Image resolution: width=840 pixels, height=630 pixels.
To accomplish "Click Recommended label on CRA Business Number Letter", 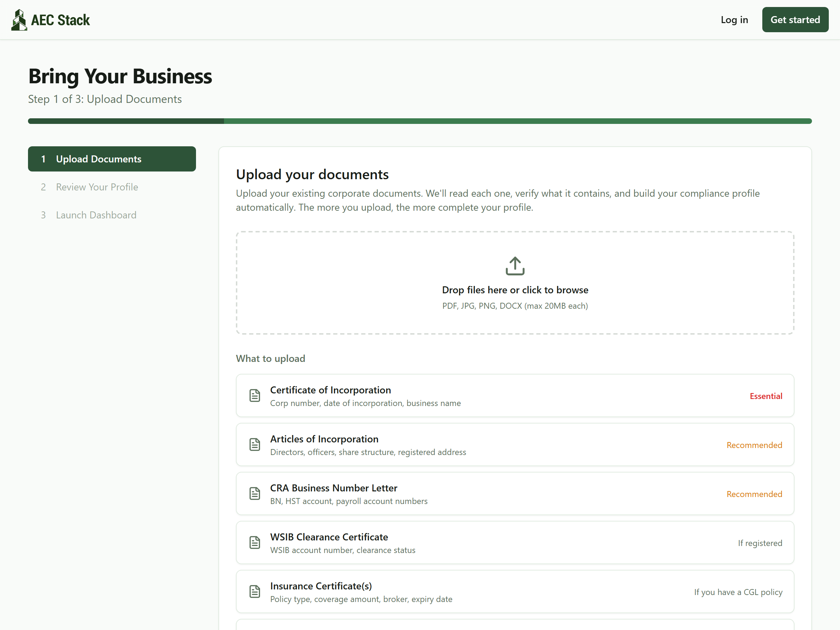I will tap(754, 494).
